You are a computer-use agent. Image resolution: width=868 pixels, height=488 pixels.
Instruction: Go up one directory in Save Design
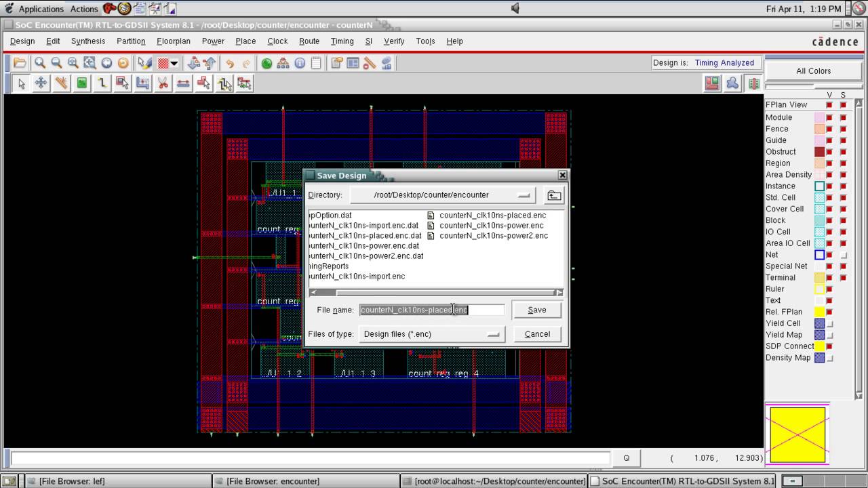(554, 195)
